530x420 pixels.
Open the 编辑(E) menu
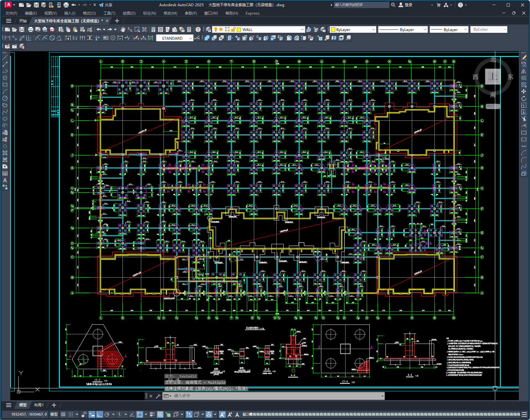(x=31, y=13)
